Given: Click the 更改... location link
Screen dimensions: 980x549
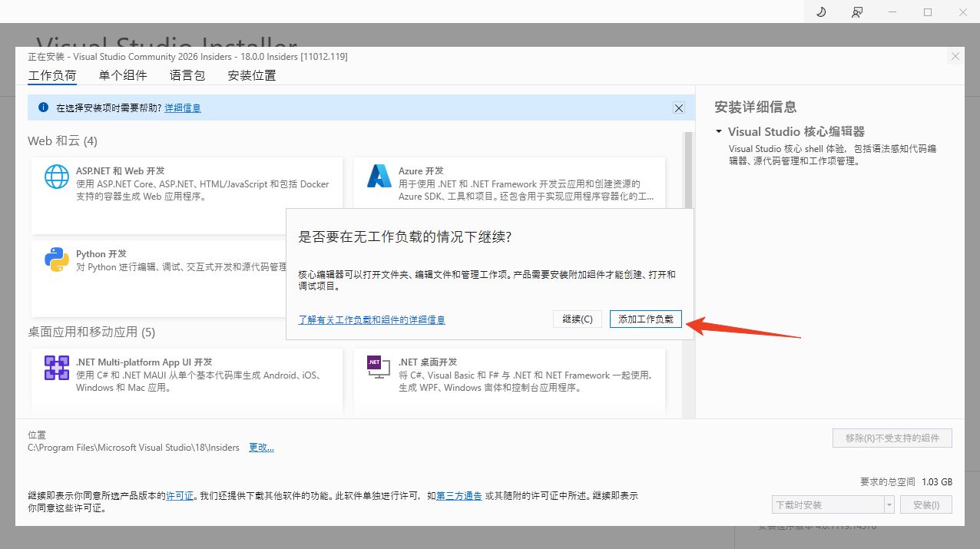Looking at the screenshot, I should [x=261, y=447].
